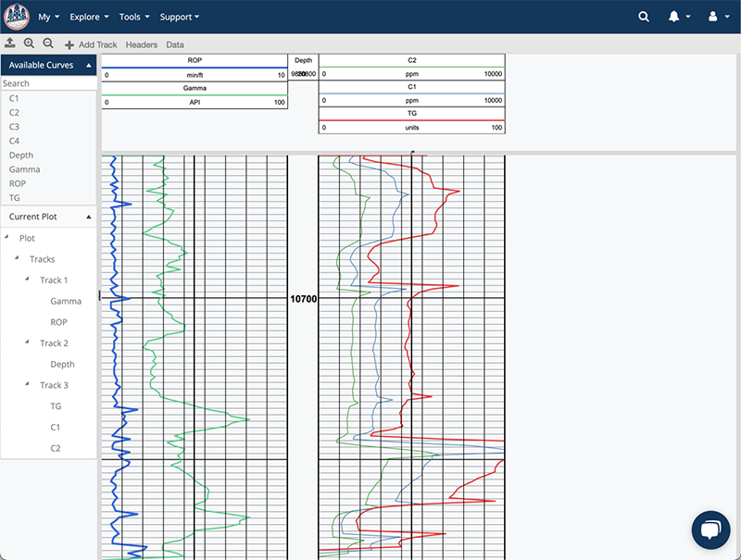Collapse the Current Plot panel
741x560 pixels.
[89, 217]
